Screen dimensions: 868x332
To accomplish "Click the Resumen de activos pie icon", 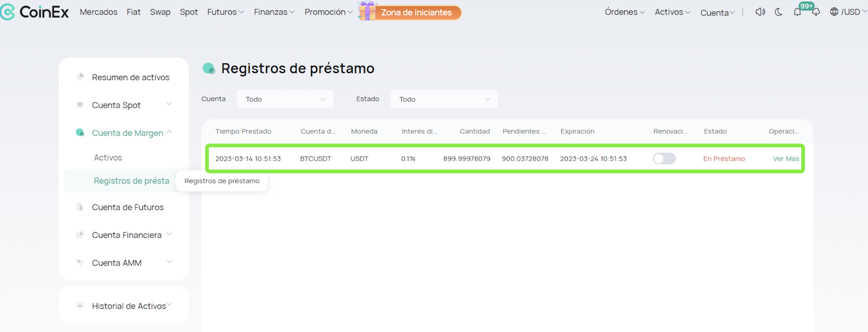I will pyautogui.click(x=80, y=77).
